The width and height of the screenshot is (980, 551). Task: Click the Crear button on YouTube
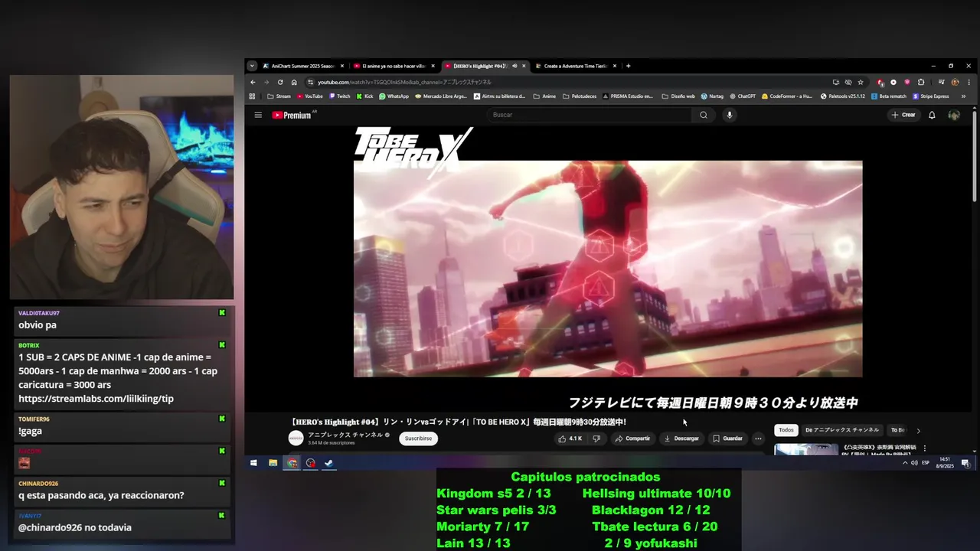click(x=903, y=115)
